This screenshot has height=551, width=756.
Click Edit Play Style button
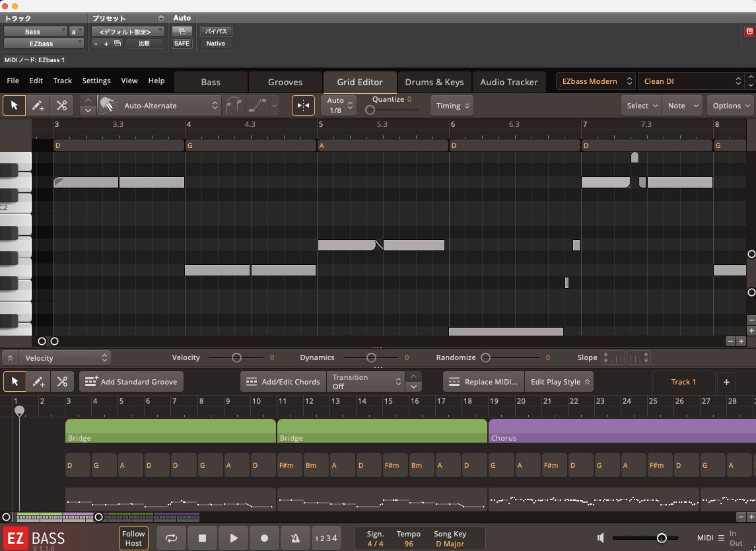(x=559, y=382)
